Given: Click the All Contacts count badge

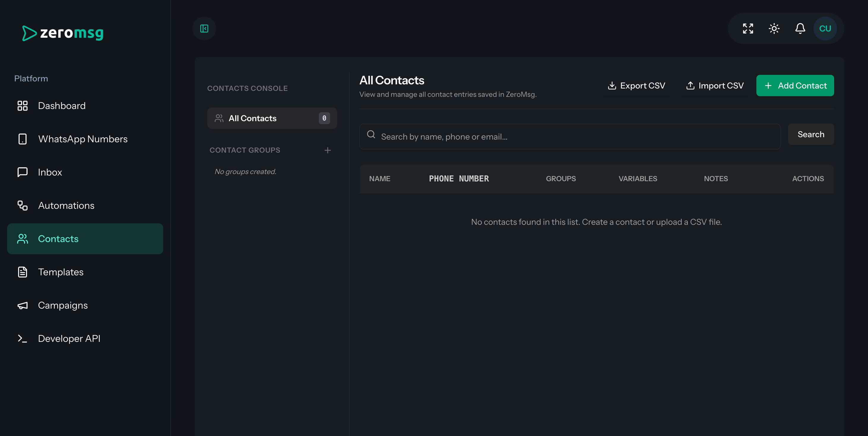Looking at the screenshot, I should [x=324, y=119].
